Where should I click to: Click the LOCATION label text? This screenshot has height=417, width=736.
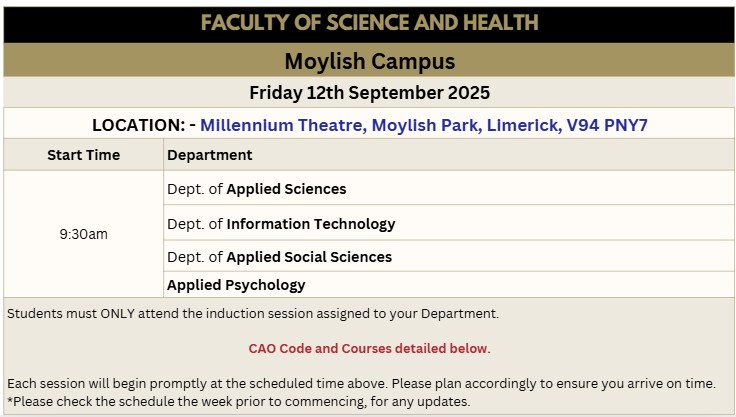[x=141, y=125]
